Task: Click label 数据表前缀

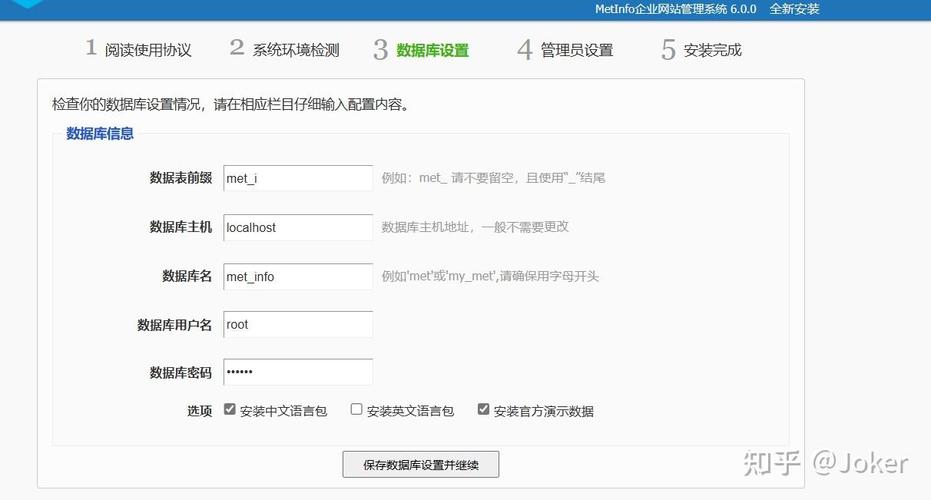Action: (x=180, y=178)
